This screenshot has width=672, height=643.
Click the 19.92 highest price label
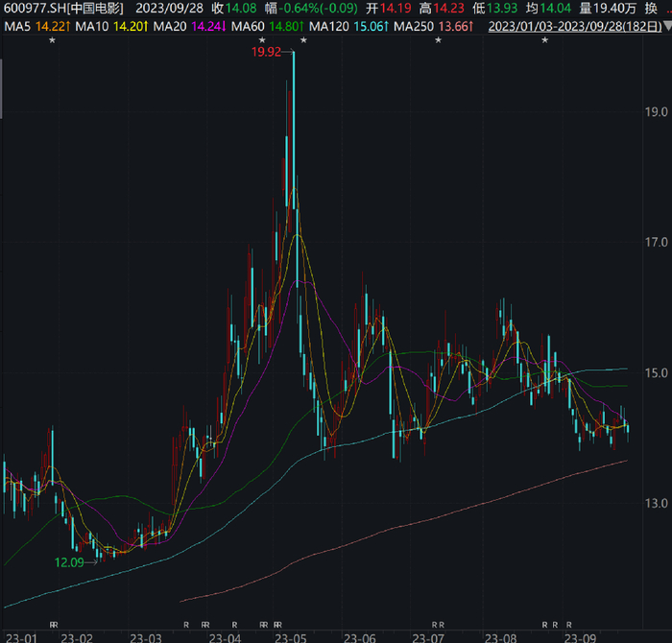[x=266, y=52]
